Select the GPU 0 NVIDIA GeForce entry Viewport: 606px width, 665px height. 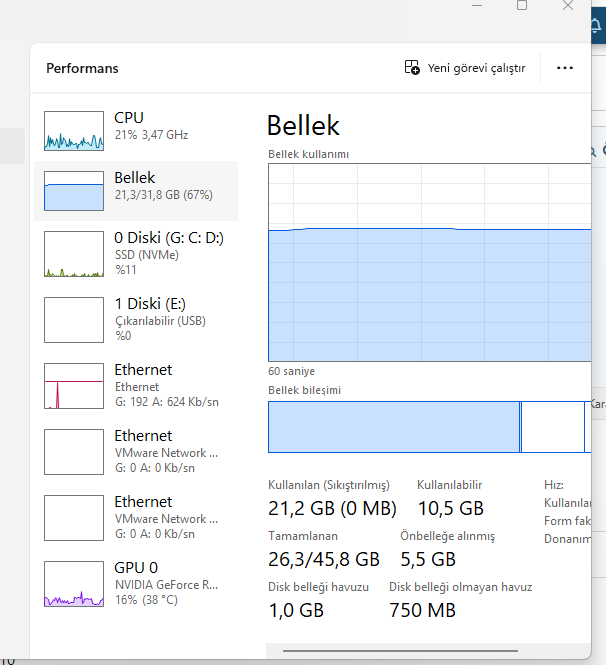pyautogui.click(x=166, y=584)
